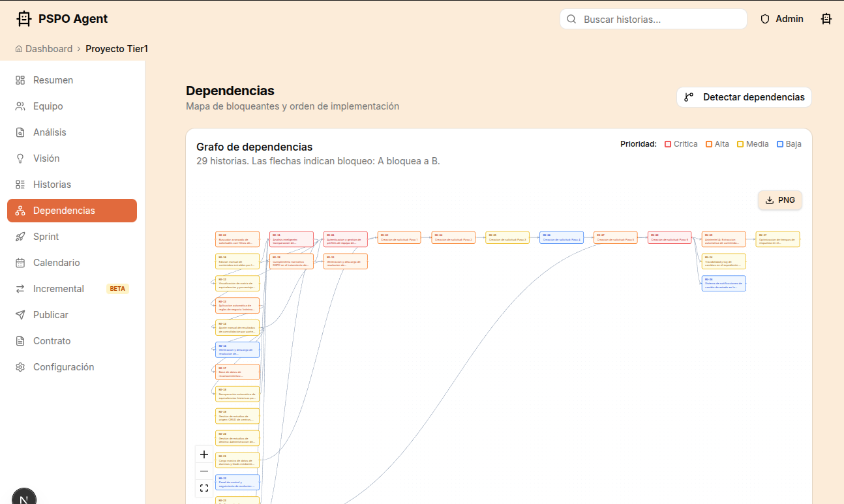
Task: Click the Detectar dependencias button
Action: coord(744,96)
